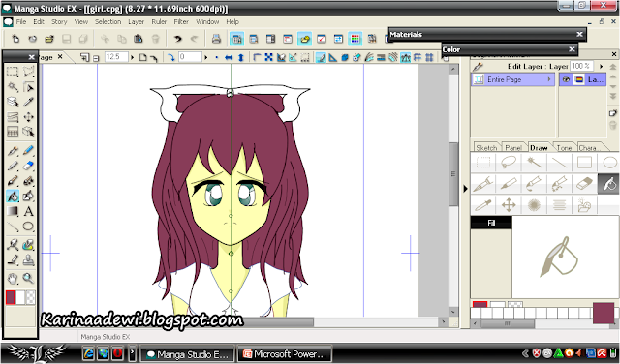
Task: Click the large maroon current color box
Action: click(603, 314)
